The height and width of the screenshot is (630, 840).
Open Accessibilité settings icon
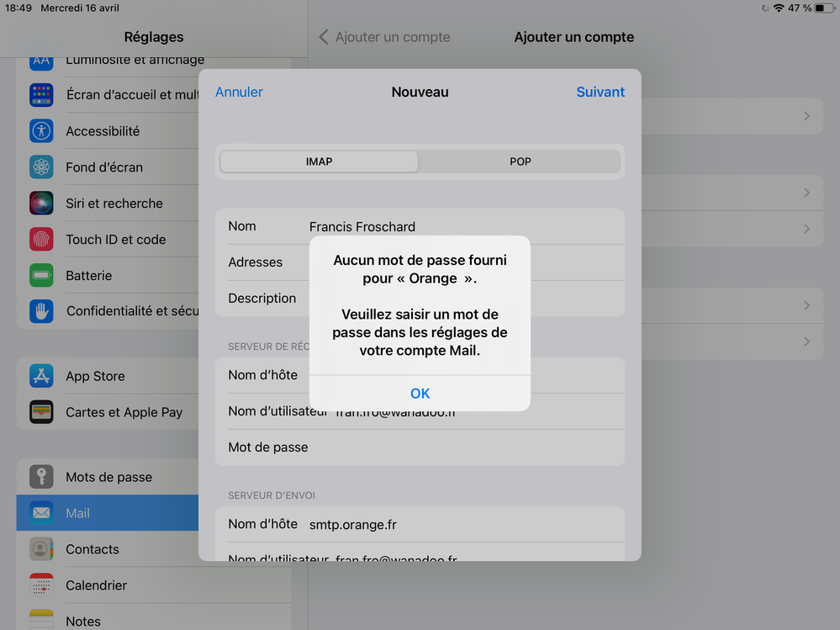pyautogui.click(x=41, y=131)
